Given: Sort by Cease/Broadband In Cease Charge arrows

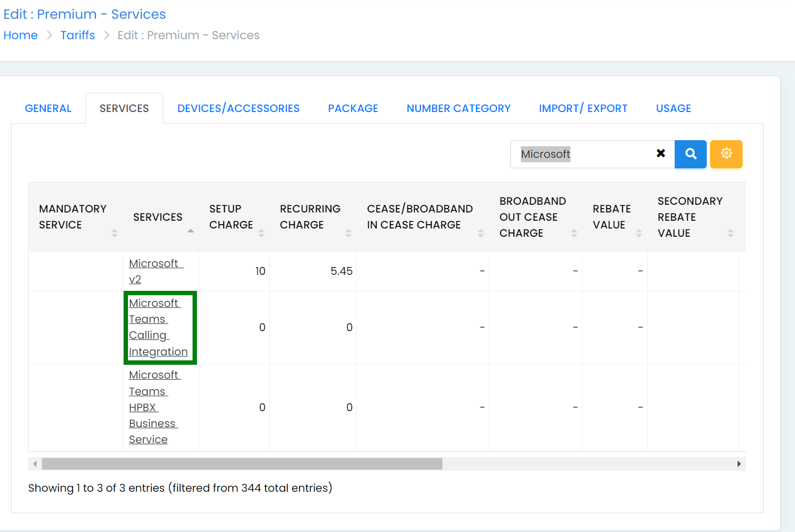Looking at the screenshot, I should (x=481, y=233).
